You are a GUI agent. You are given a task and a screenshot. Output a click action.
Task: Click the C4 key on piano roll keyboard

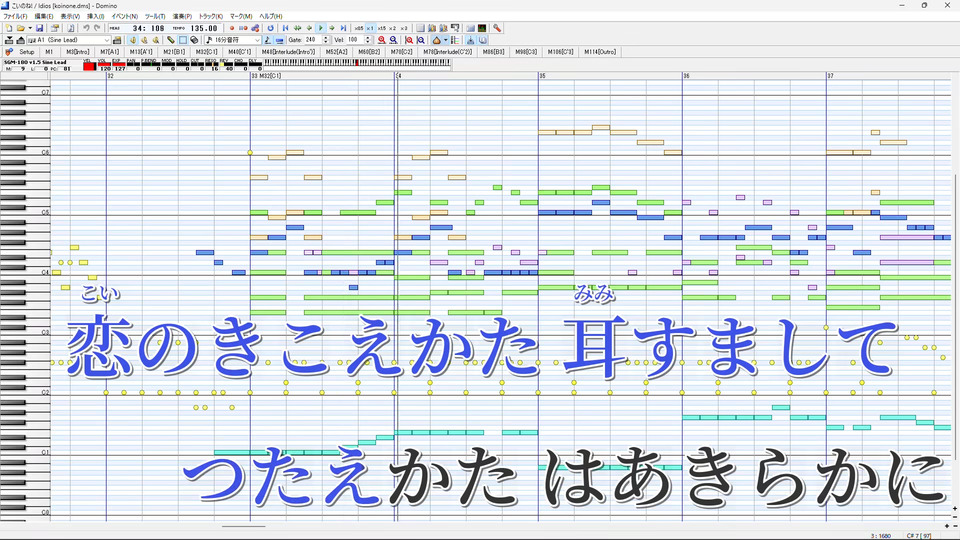point(24,271)
